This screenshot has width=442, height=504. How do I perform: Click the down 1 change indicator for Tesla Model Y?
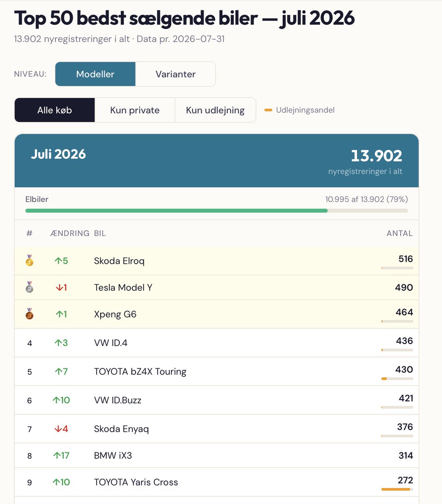point(61,288)
